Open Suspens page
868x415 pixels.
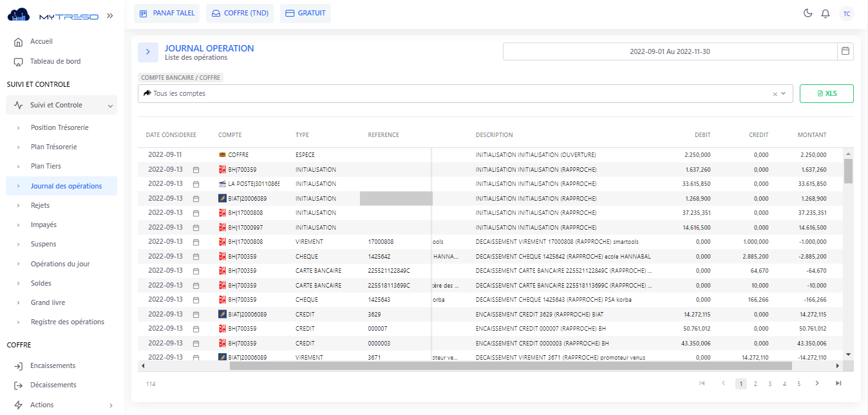[43, 244]
